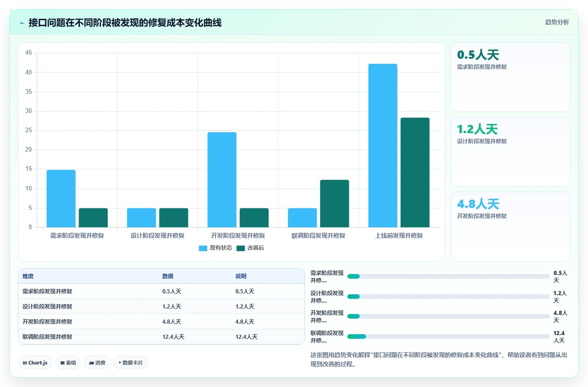Image resolution: width=588 pixels, height=387 pixels.
Task: Click the 数据卡片 tag icon
Action: pyautogui.click(x=119, y=363)
